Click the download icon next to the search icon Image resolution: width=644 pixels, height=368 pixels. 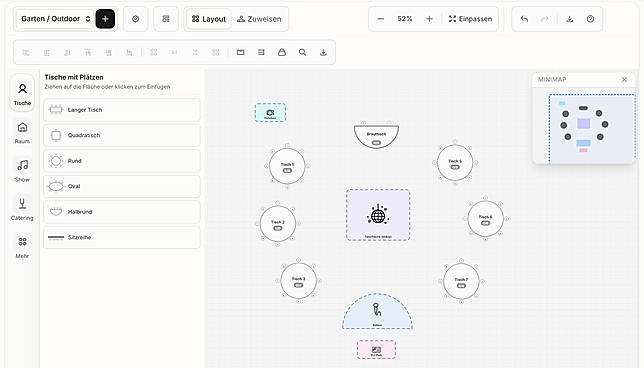click(323, 52)
